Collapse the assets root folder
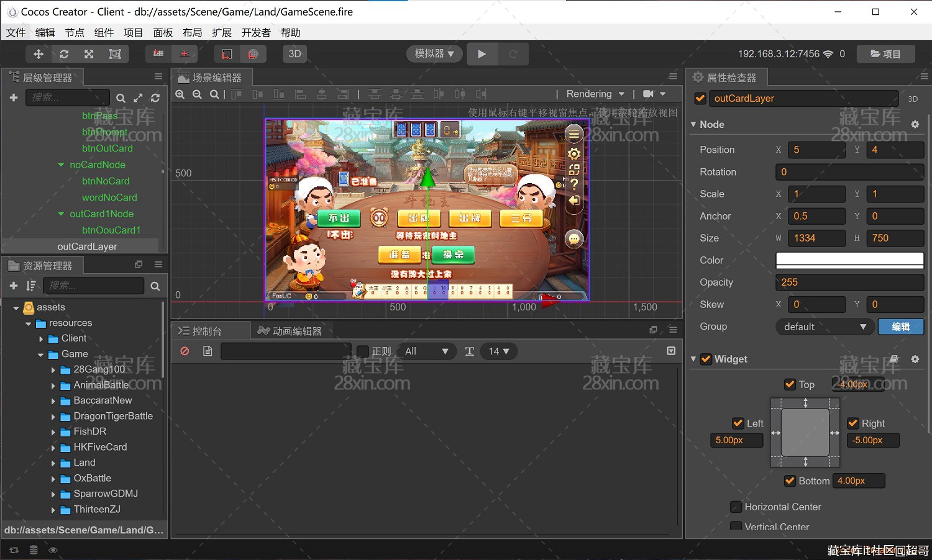The width and height of the screenshot is (932, 560). pyautogui.click(x=16, y=308)
